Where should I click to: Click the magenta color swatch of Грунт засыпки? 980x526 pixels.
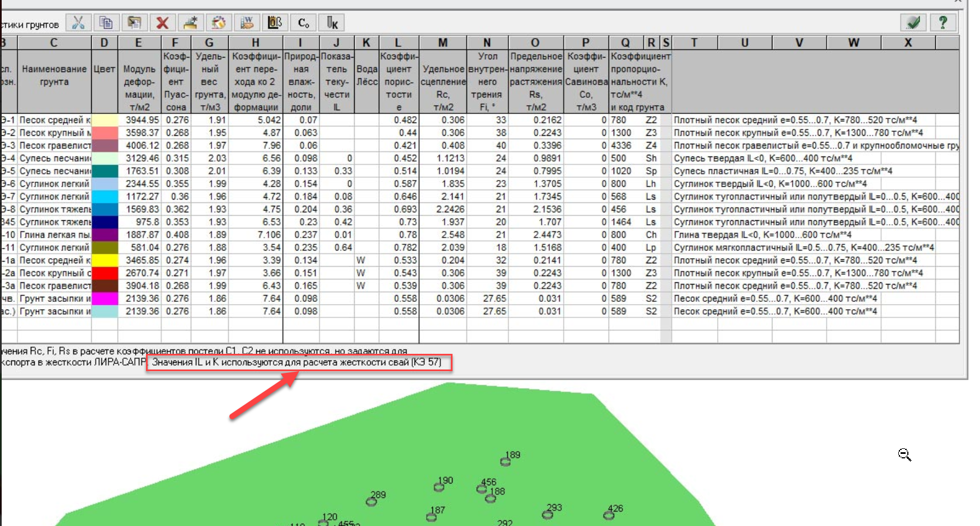[105, 298]
